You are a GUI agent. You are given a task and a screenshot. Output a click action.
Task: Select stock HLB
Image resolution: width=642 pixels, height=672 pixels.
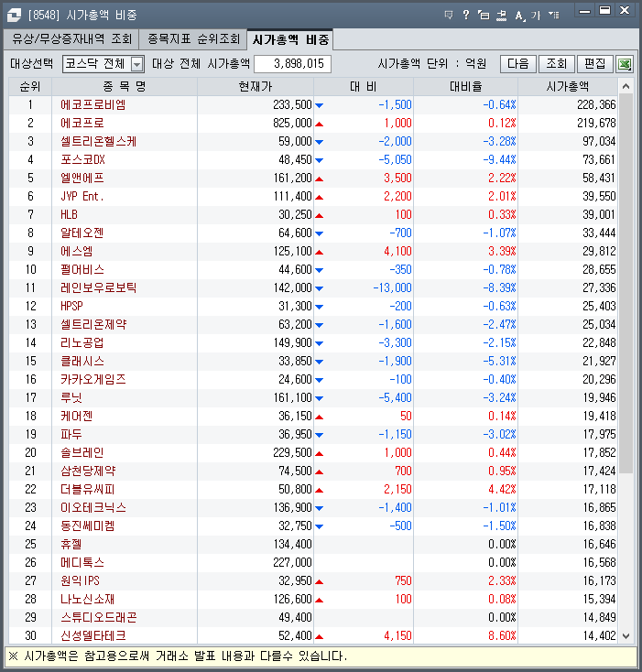point(69,215)
